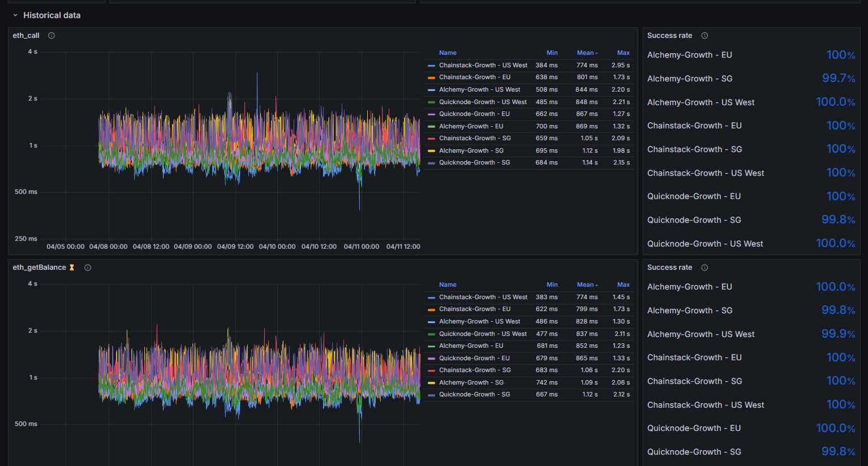Click Quicknode-Growth - EU row in lower Success rate

751,428
